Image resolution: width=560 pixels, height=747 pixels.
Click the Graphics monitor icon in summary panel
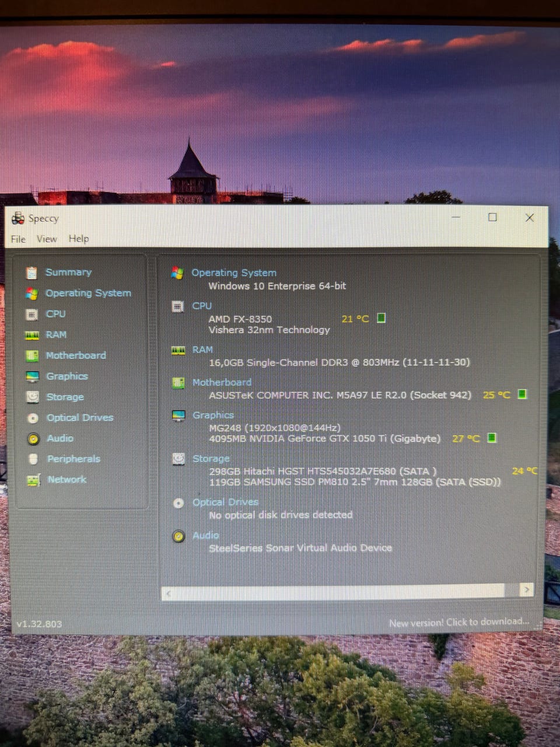(178, 416)
